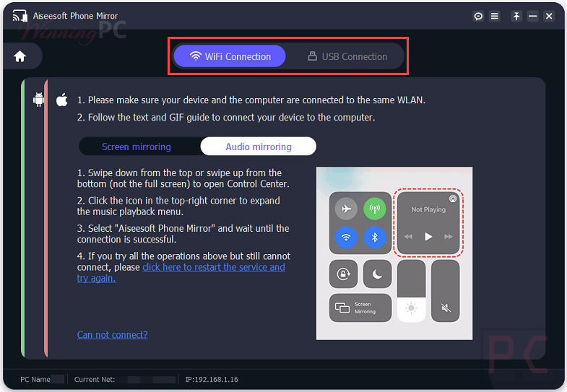Click the same WLAN instruction text
This screenshot has height=392, width=567.
point(251,100)
